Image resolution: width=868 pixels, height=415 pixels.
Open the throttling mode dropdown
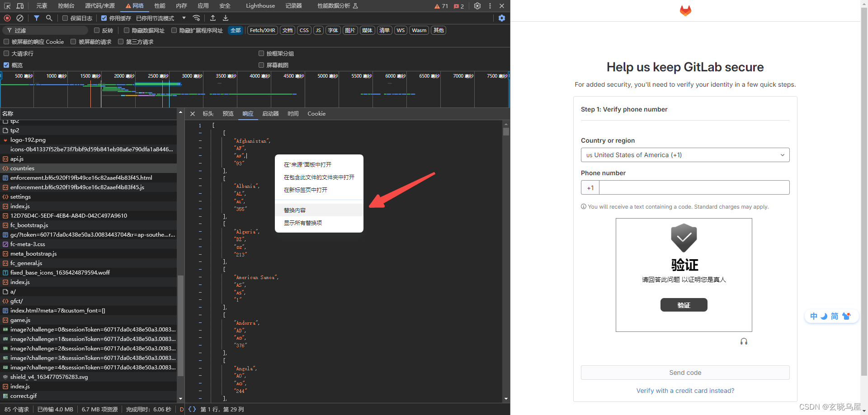[161, 18]
